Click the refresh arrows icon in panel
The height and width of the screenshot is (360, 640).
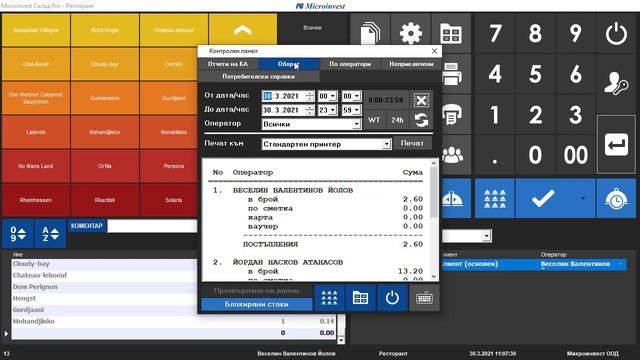[421, 120]
